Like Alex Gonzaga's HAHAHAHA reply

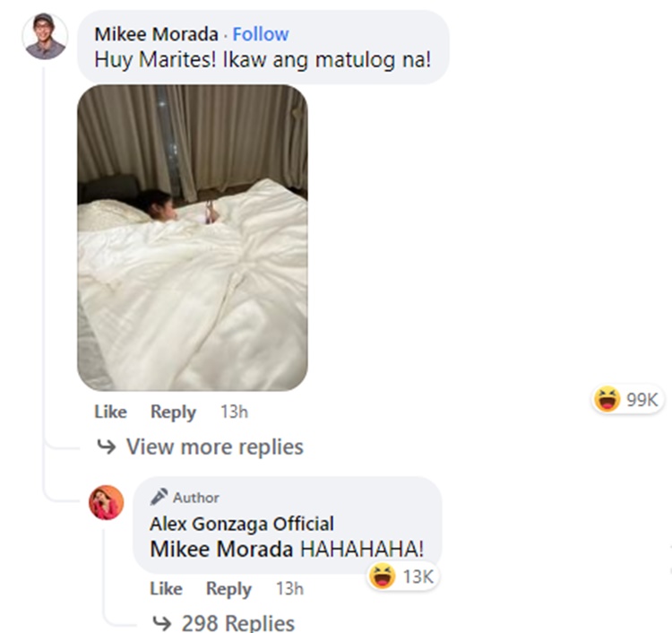(x=167, y=588)
